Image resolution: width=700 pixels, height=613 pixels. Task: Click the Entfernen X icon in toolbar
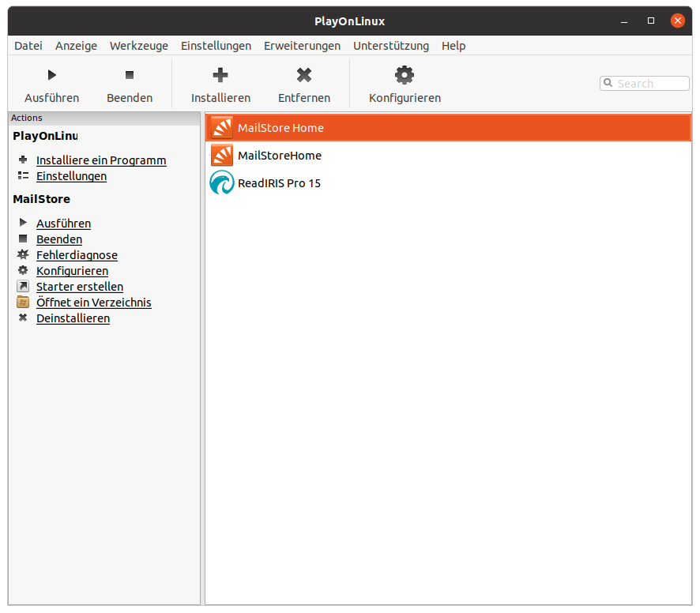(304, 76)
